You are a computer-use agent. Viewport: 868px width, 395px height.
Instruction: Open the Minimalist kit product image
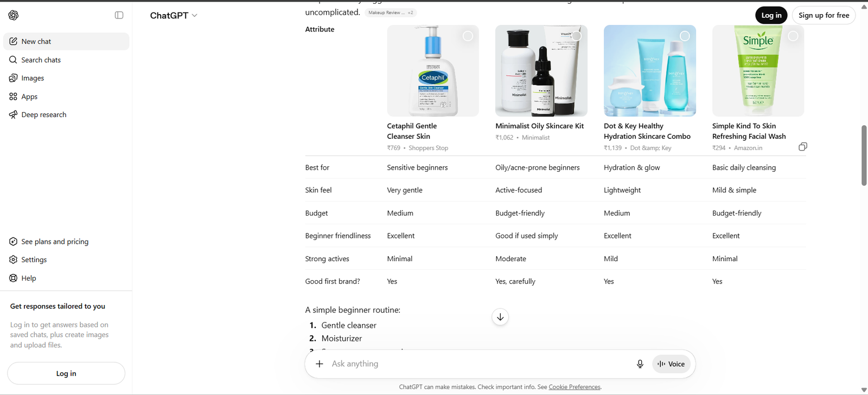(541, 70)
